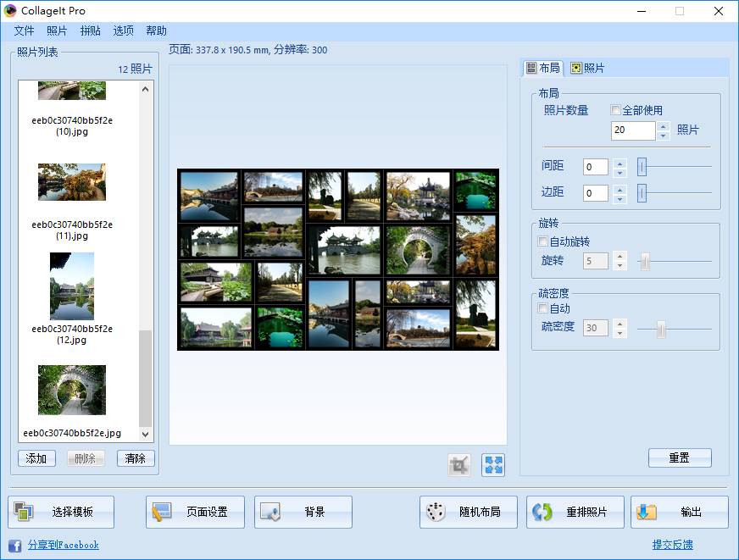The height and width of the screenshot is (560, 739).
Task: Open 页面设置 page setup
Action: [195, 512]
